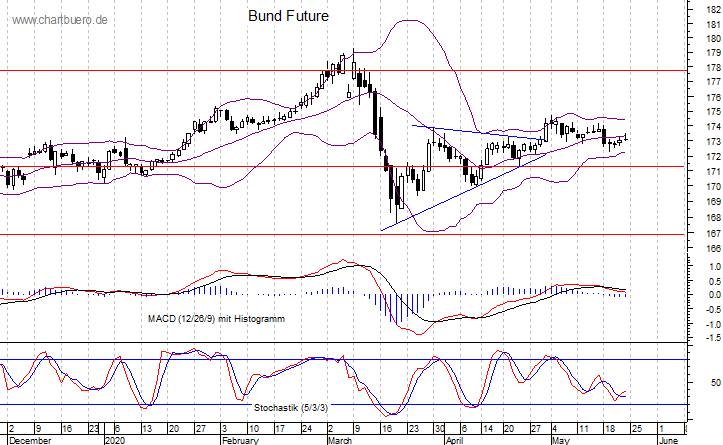723x445 pixels.
Task: Select the December month label
Action: [x=30, y=441]
